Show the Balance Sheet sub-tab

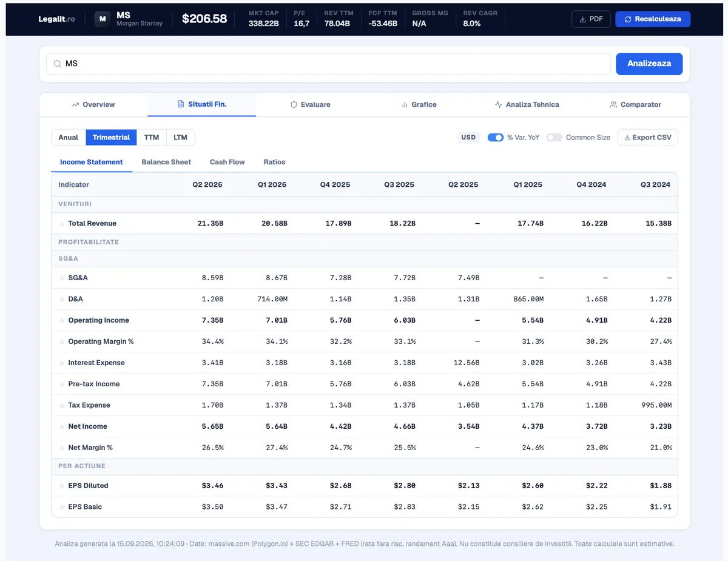click(x=166, y=162)
